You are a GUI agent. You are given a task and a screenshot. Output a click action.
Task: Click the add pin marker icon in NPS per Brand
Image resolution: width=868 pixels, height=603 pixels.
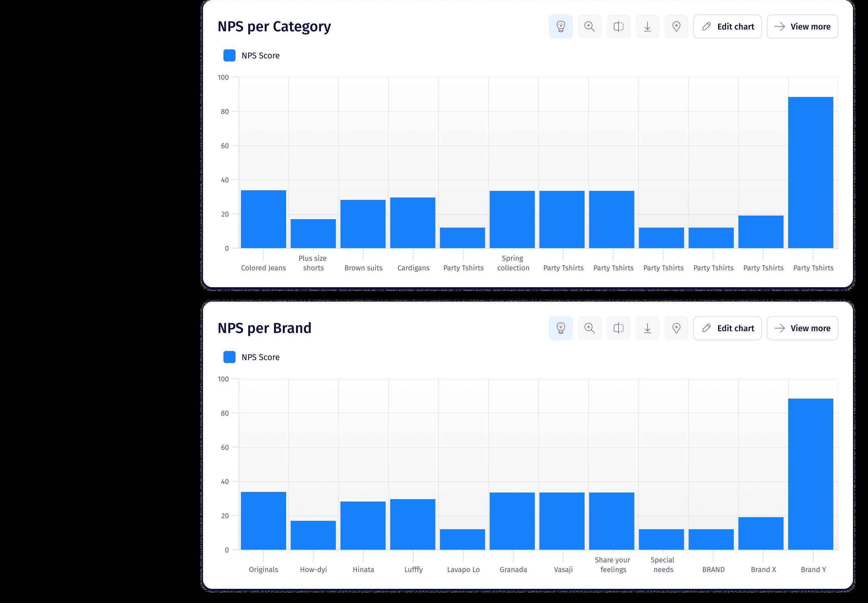point(676,328)
